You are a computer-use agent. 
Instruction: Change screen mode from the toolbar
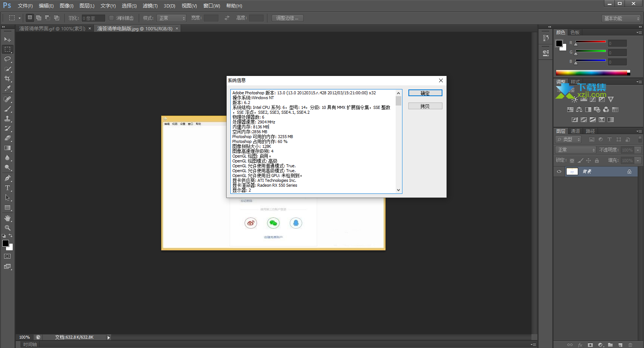coord(7,266)
